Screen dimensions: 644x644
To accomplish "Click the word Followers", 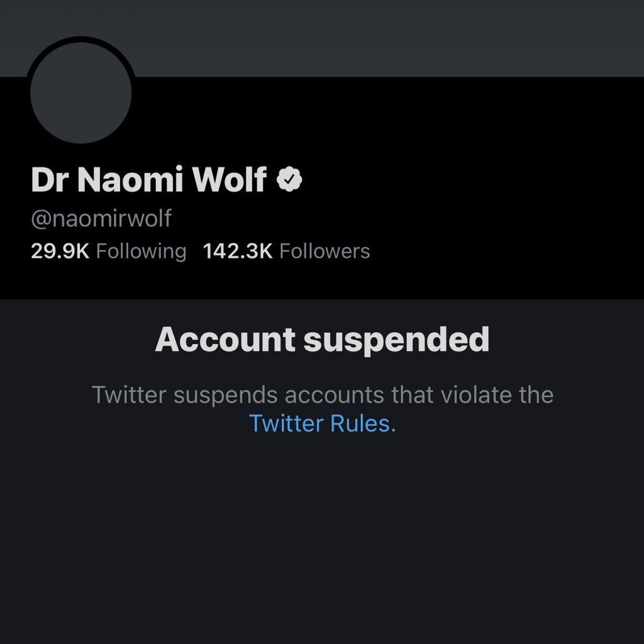I will pyautogui.click(x=325, y=251).
